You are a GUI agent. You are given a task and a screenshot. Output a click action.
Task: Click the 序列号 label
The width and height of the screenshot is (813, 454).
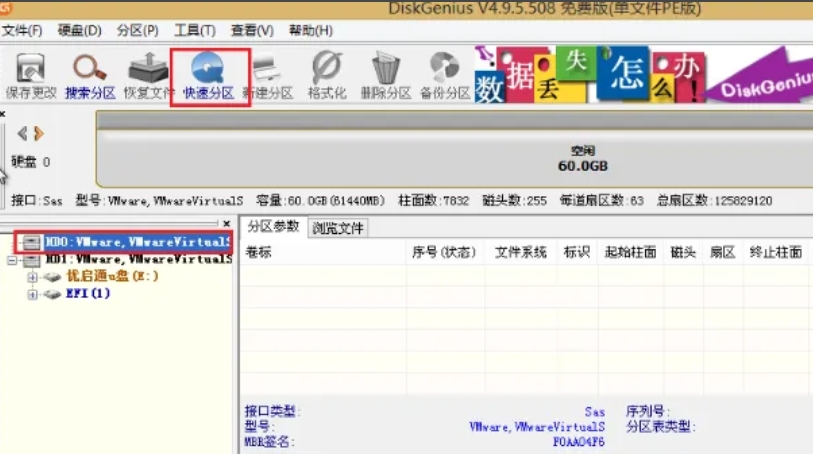tap(648, 412)
